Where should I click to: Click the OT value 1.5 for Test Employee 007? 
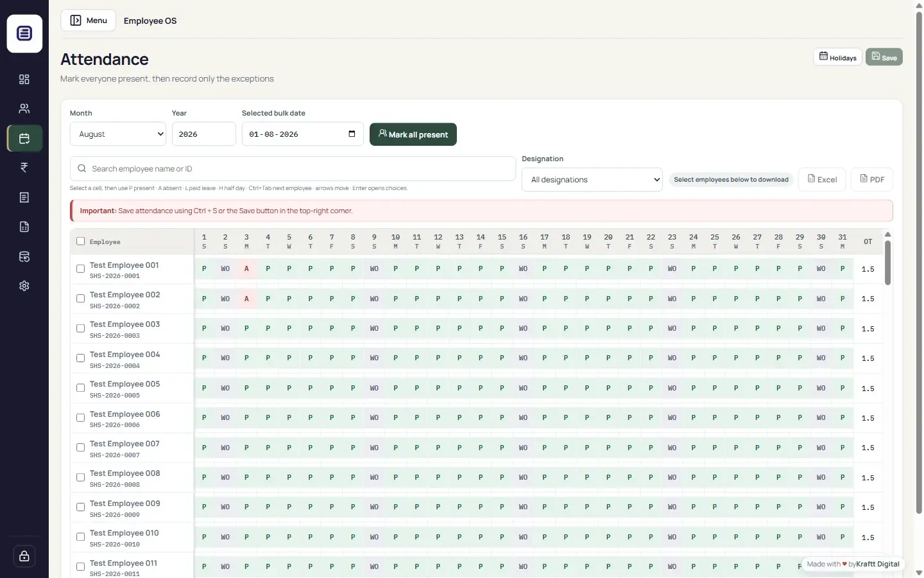pos(868,448)
